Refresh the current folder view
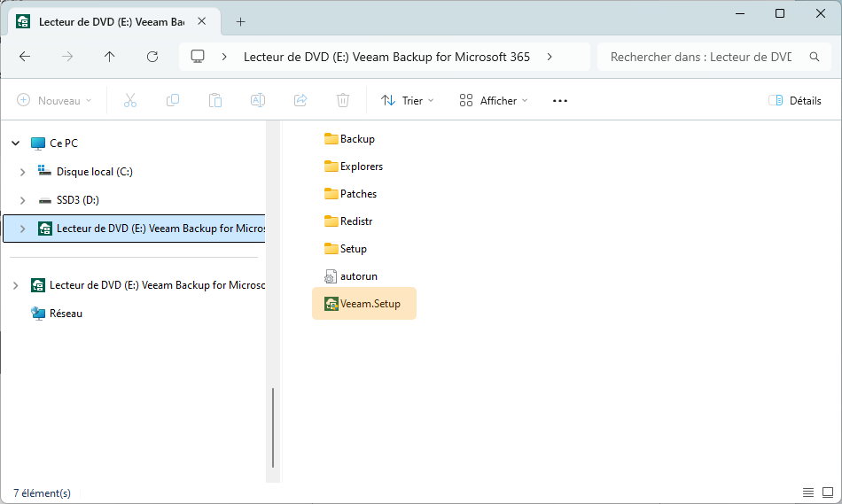The width and height of the screenshot is (842, 504). (x=152, y=57)
